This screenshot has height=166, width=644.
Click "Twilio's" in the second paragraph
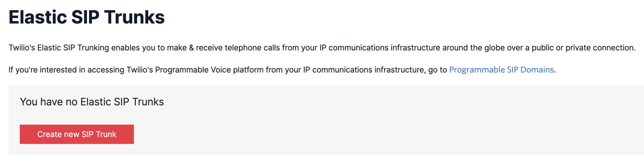[x=140, y=70]
